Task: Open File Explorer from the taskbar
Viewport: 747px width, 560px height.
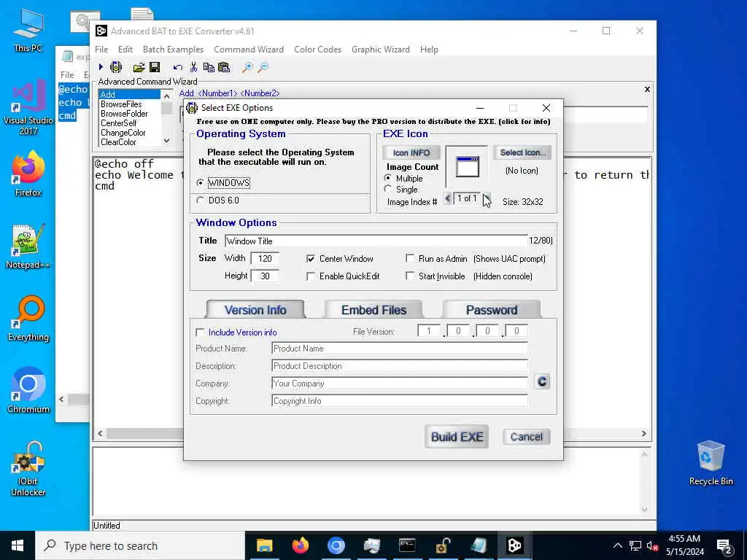Action: tap(264, 545)
